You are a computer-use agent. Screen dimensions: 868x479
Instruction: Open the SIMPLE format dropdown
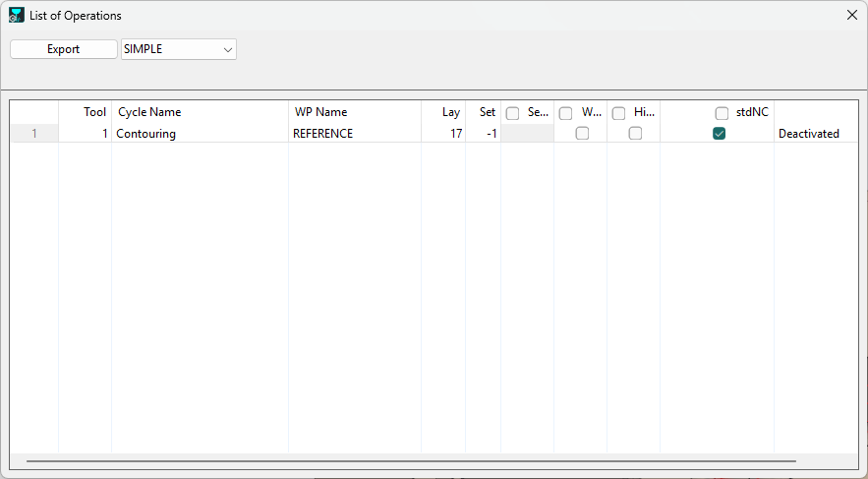pos(179,49)
